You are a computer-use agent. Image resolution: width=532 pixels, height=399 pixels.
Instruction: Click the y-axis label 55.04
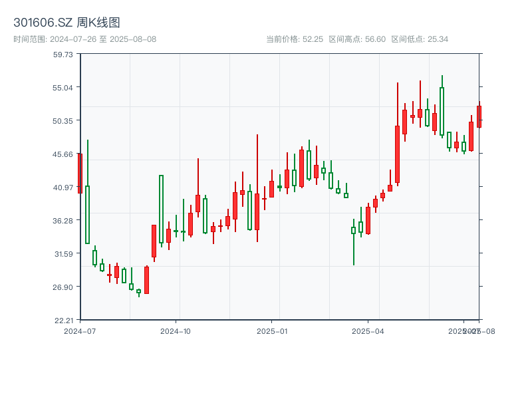click(x=63, y=88)
